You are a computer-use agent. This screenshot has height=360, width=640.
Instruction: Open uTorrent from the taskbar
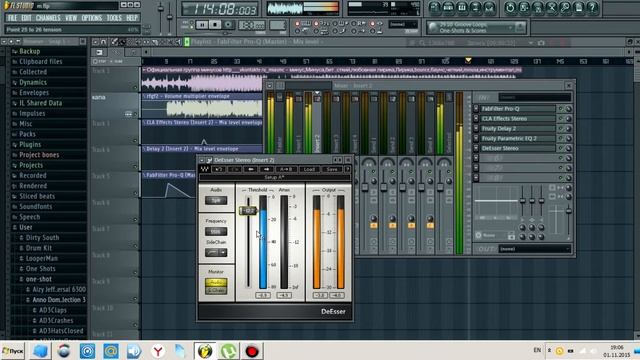tap(229, 351)
